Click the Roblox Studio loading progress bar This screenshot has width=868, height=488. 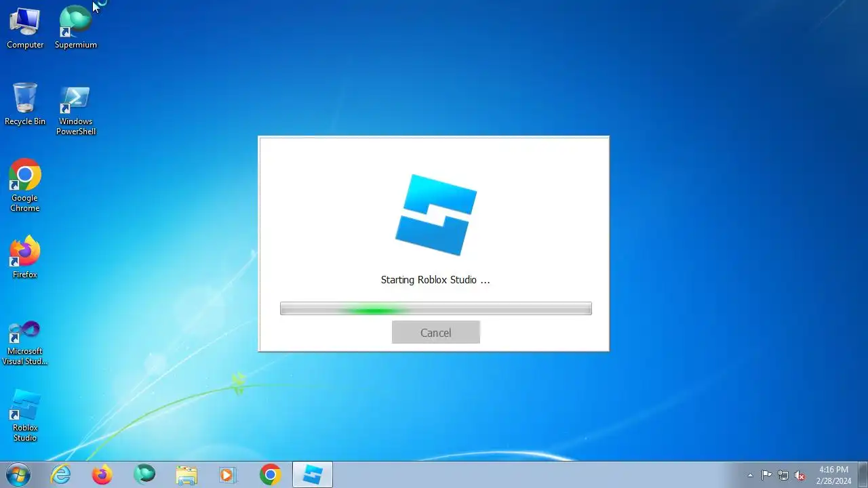coord(435,309)
